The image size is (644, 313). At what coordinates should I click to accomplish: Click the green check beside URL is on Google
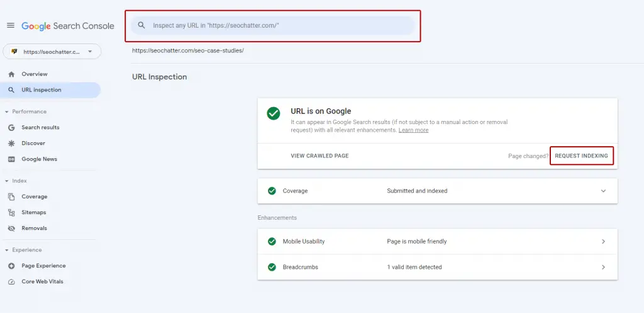click(x=273, y=113)
